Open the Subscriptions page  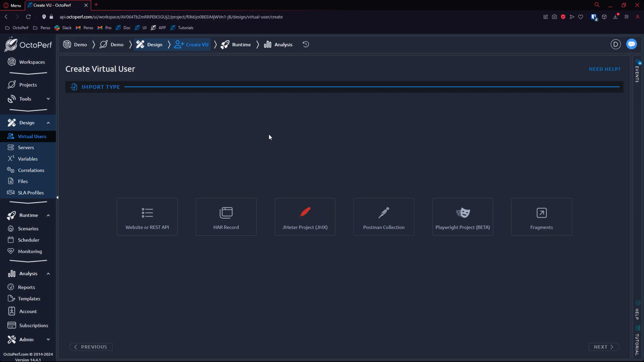point(28,326)
